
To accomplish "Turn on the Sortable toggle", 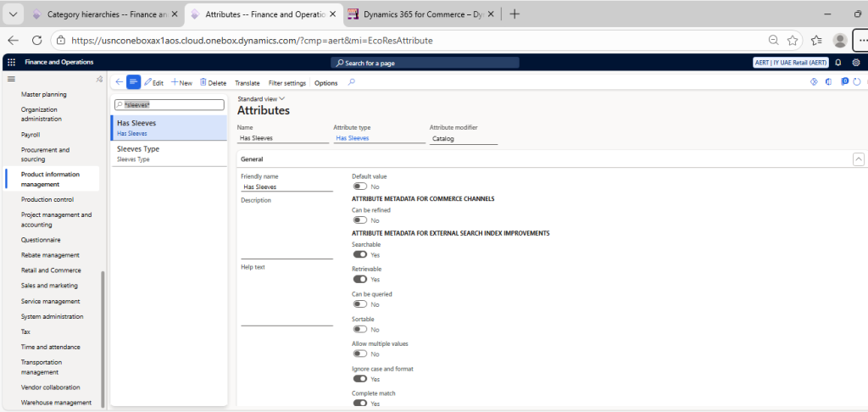I will pyautogui.click(x=360, y=329).
